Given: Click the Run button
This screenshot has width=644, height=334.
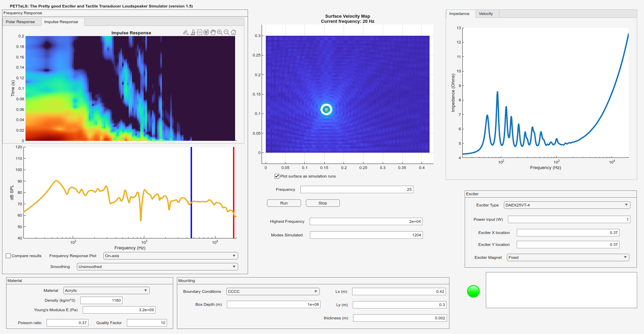Looking at the screenshot, I should coord(284,203).
